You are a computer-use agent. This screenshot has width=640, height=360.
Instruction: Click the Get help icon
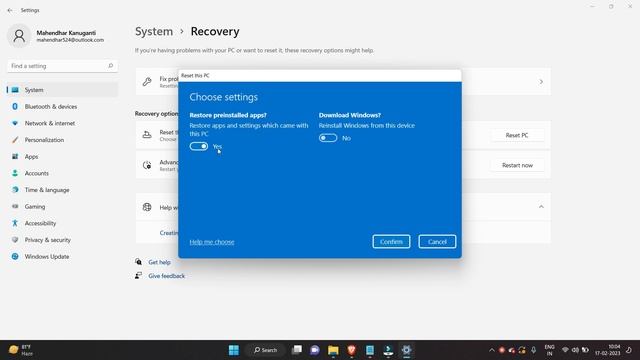[138, 262]
